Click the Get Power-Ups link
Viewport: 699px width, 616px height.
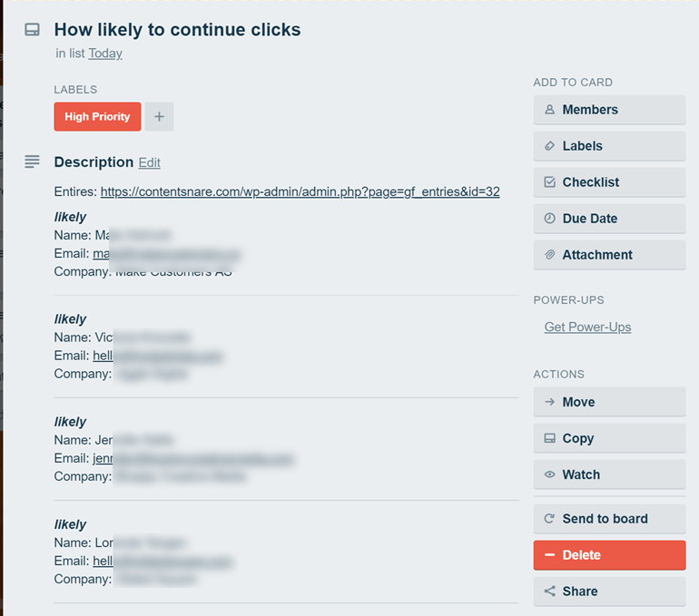587,327
